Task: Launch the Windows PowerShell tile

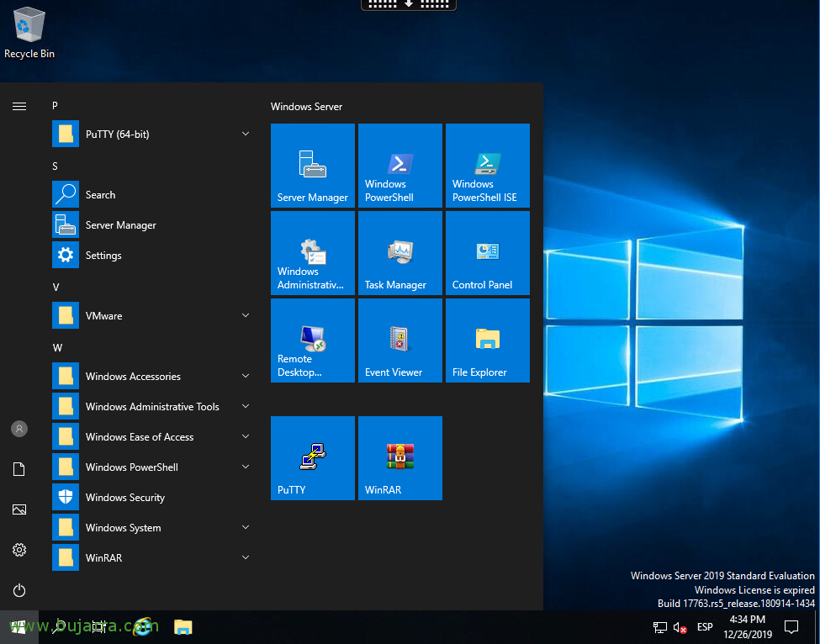Action: pyautogui.click(x=400, y=165)
